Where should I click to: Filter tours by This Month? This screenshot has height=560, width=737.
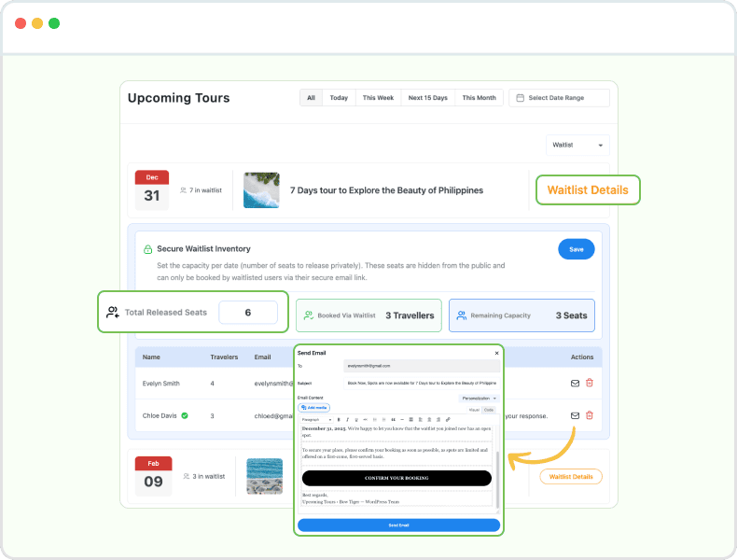pos(479,98)
